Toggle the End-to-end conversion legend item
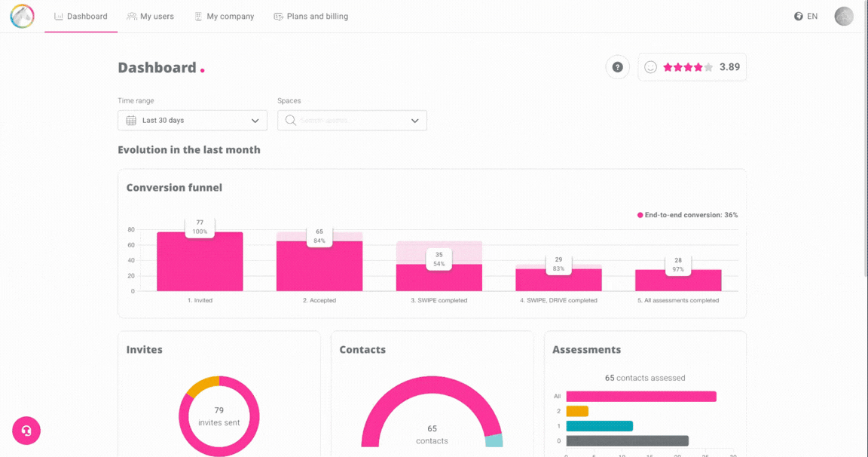The height and width of the screenshot is (457, 868). pos(687,215)
